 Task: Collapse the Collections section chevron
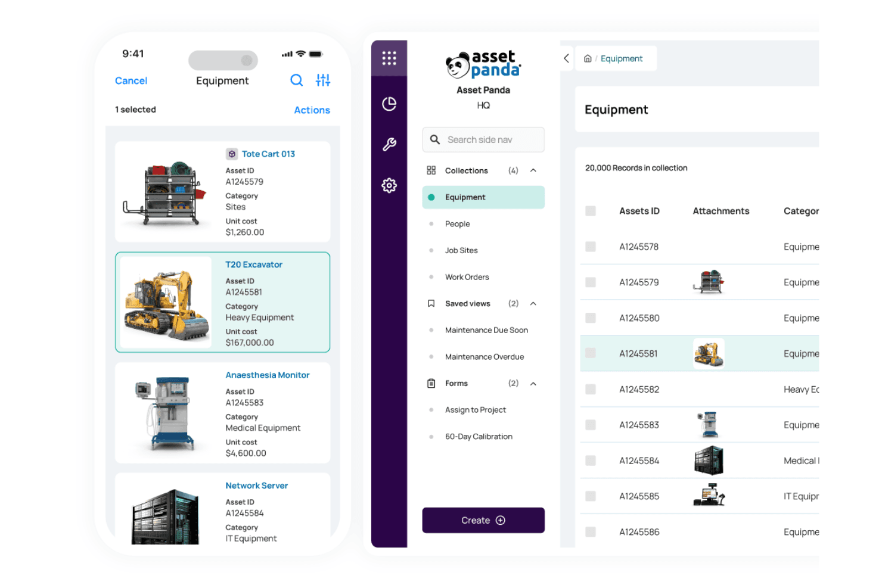pos(533,170)
